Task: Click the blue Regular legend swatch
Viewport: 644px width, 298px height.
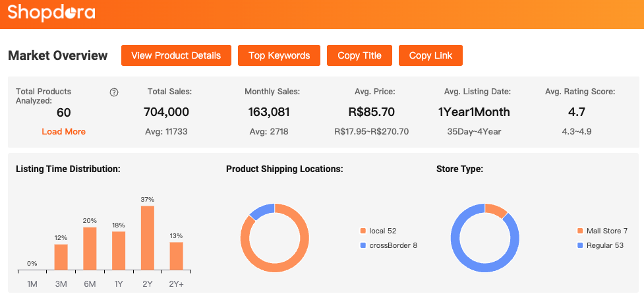Action: (580, 245)
